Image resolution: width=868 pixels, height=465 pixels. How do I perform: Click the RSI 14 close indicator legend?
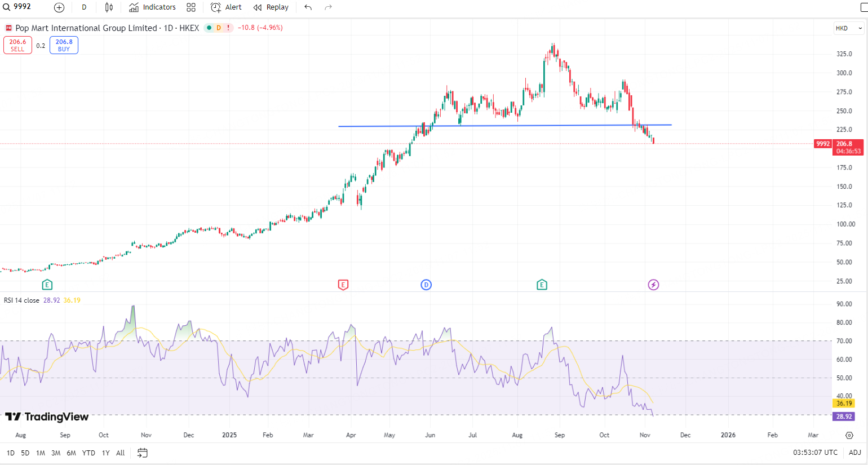pos(21,300)
